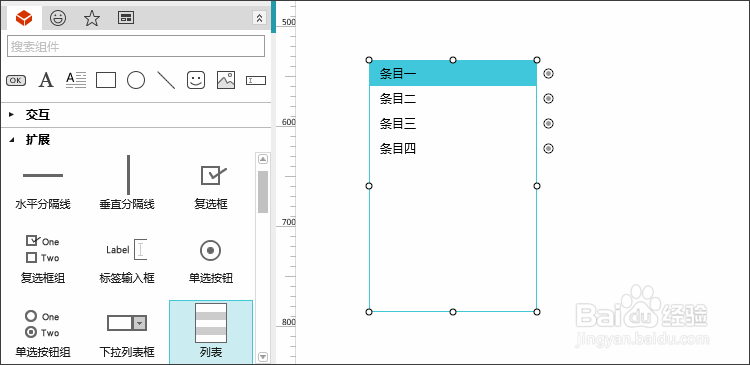The width and height of the screenshot is (750, 365).
Task: Click the left-middle resize handle of the list
Action: tap(369, 186)
